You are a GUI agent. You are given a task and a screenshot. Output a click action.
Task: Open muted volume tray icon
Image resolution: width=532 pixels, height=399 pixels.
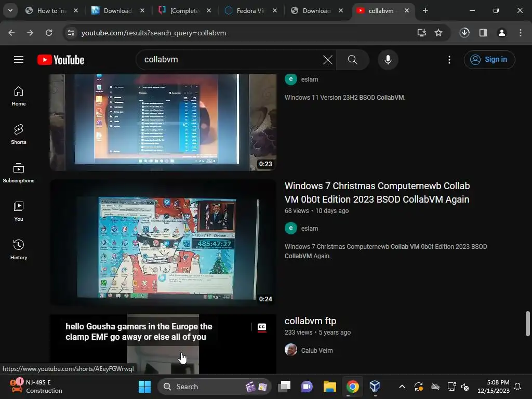(x=465, y=387)
